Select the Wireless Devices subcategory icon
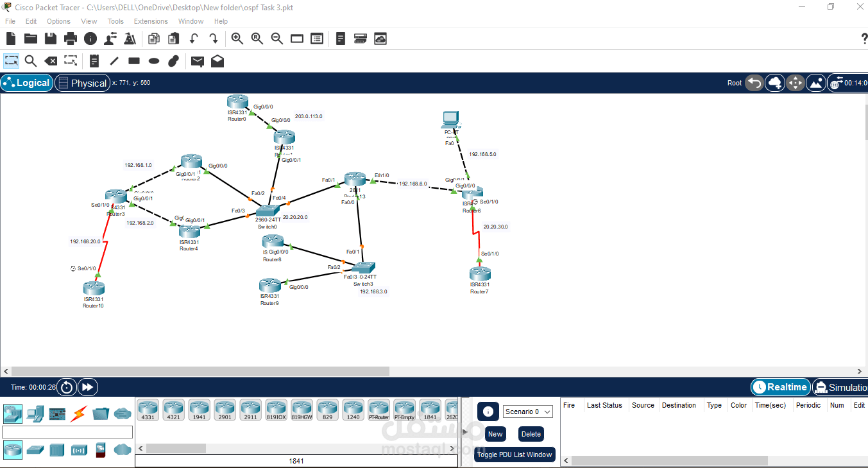The width and height of the screenshot is (868, 468). (79, 449)
